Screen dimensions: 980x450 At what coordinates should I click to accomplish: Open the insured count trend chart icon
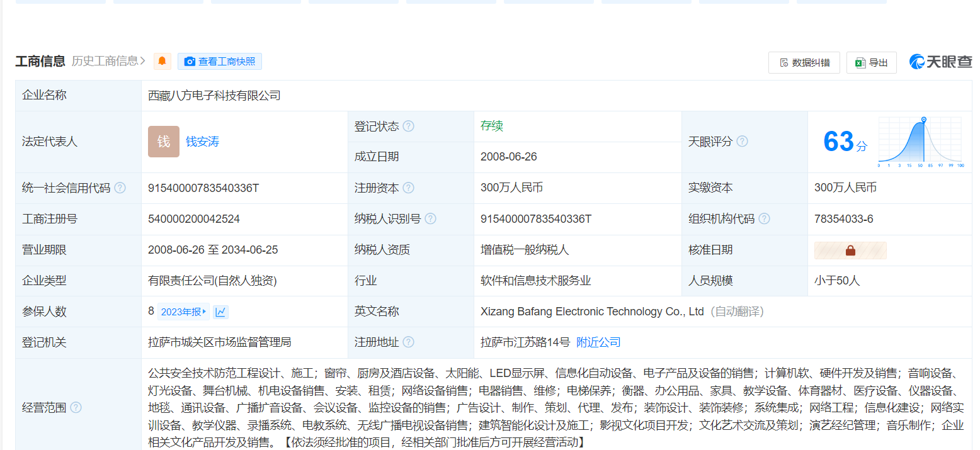pos(220,312)
